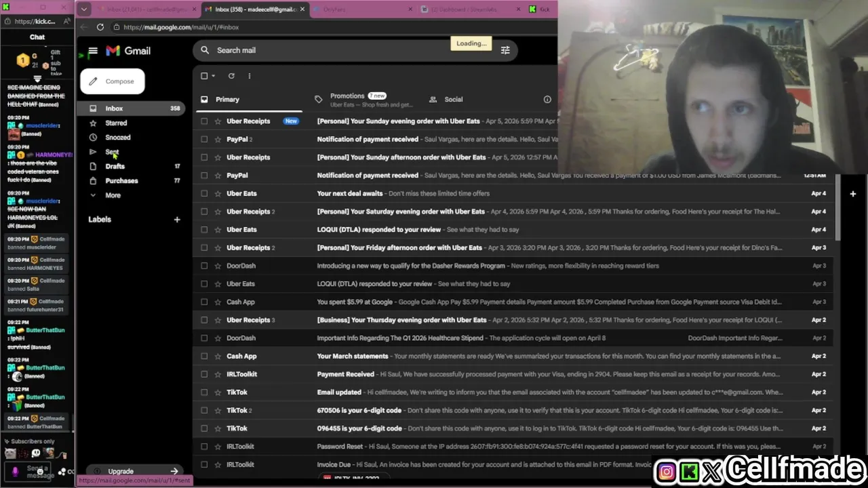Create new label with the plus icon
Viewport: 868px width, 488px height.
pyautogui.click(x=177, y=220)
